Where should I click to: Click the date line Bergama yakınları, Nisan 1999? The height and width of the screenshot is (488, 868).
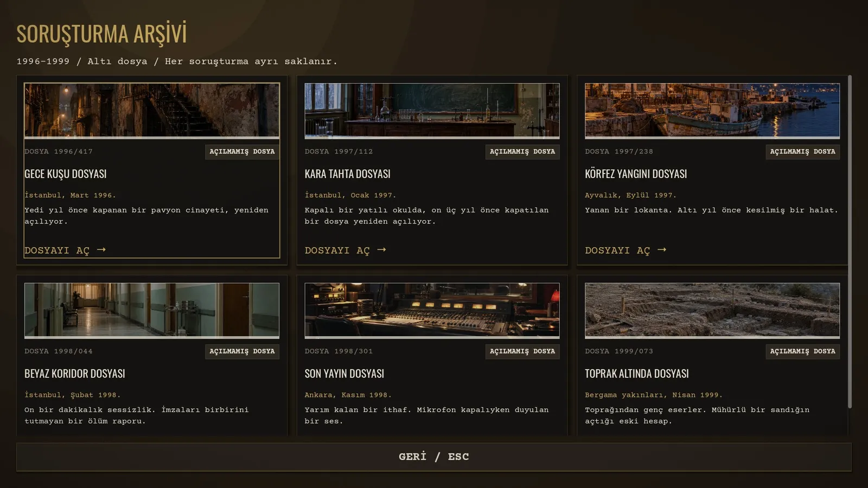(x=654, y=395)
